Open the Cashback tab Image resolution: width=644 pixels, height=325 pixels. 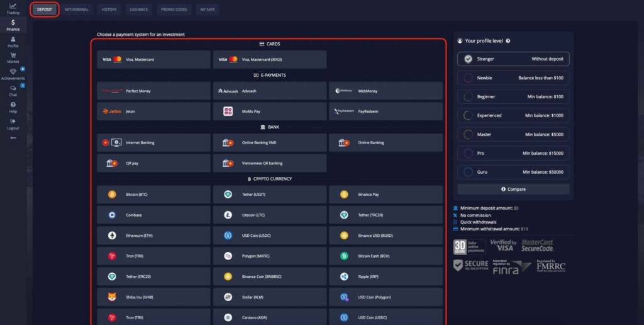pyautogui.click(x=139, y=9)
